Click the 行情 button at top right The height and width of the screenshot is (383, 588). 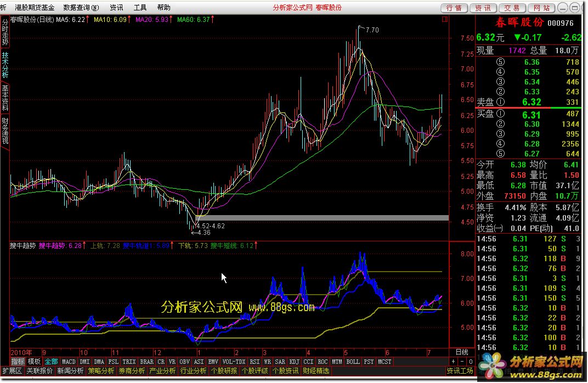point(454,8)
